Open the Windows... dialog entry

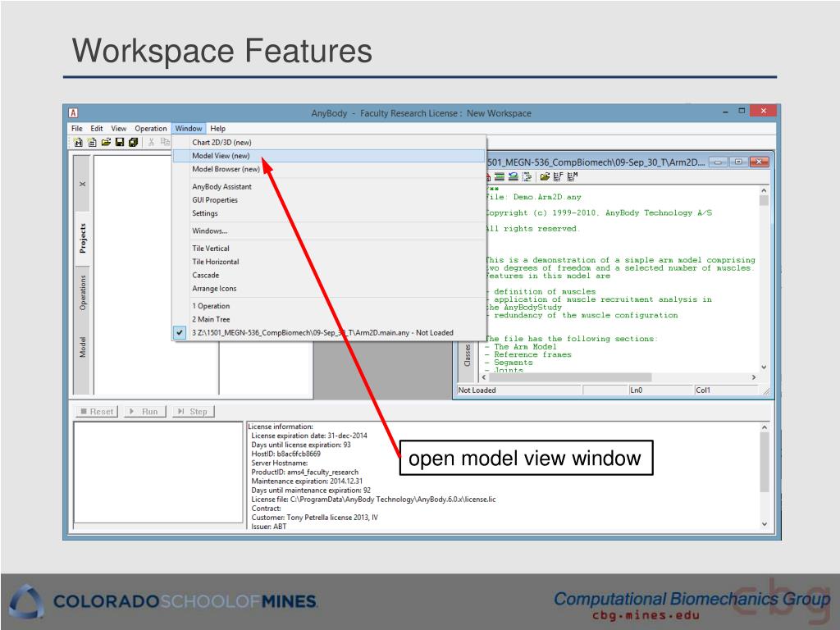click(329, 231)
